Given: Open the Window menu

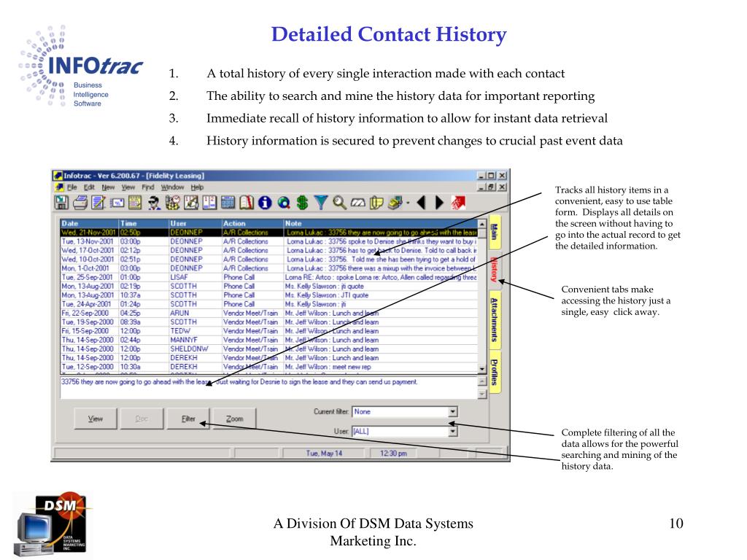Looking at the screenshot, I should [x=172, y=187].
